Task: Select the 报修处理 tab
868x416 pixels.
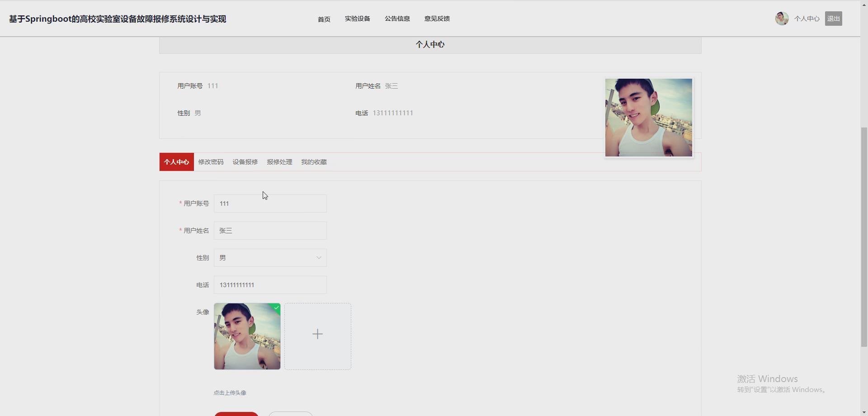Action: point(279,162)
